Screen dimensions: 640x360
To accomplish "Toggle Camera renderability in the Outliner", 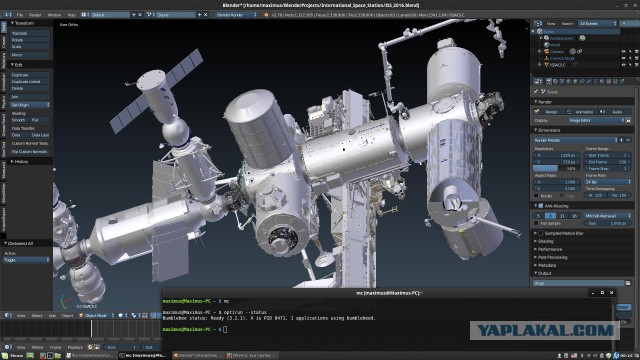I will coord(637,51).
